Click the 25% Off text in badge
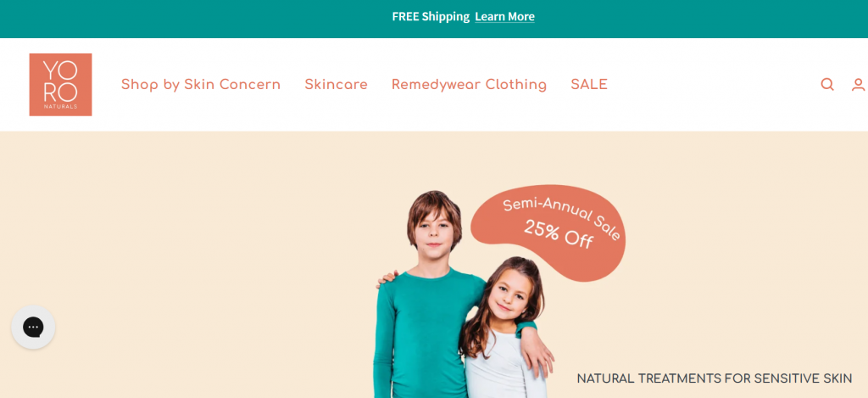 point(558,235)
